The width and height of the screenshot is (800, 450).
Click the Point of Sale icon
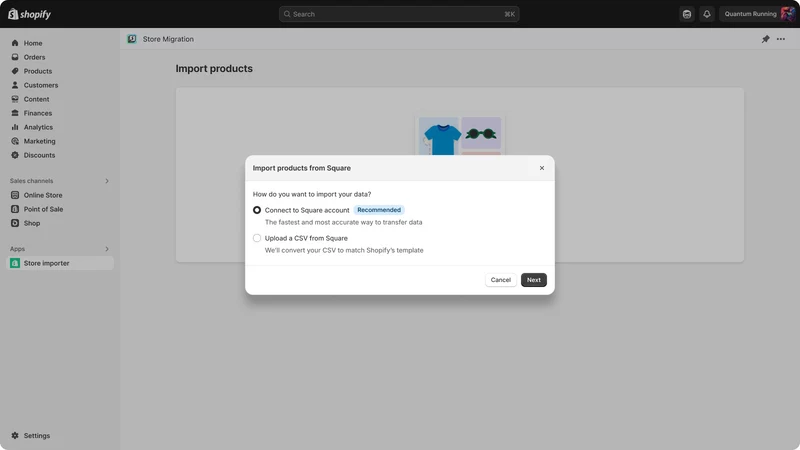click(15, 209)
